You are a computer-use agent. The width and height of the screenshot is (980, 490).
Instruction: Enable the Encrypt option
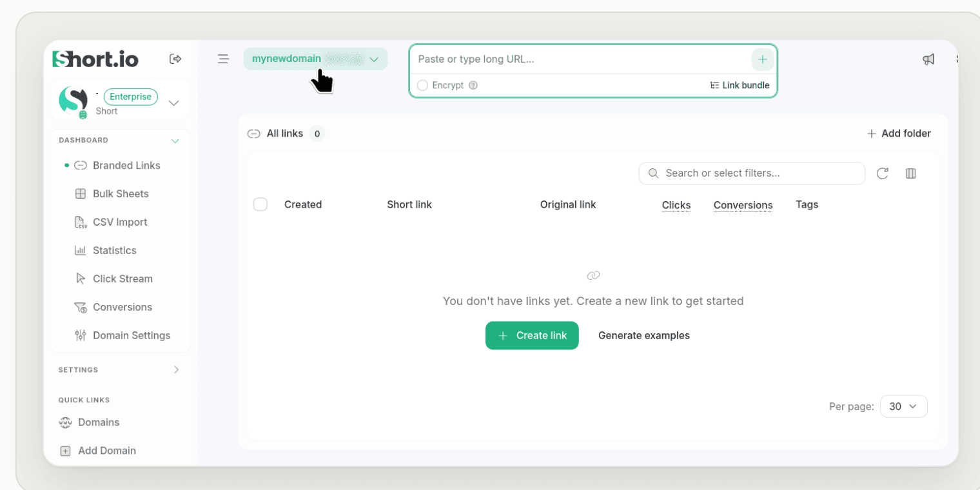(422, 85)
